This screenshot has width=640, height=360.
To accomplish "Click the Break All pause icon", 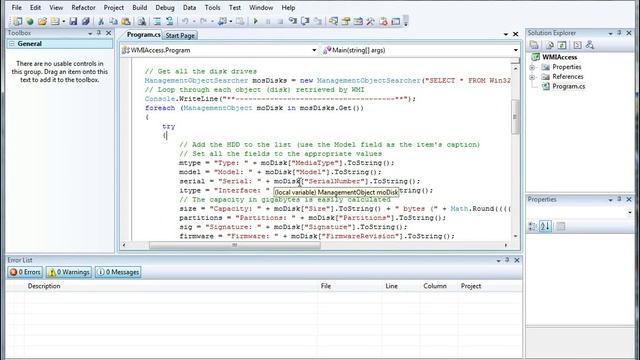I will point(268,21).
